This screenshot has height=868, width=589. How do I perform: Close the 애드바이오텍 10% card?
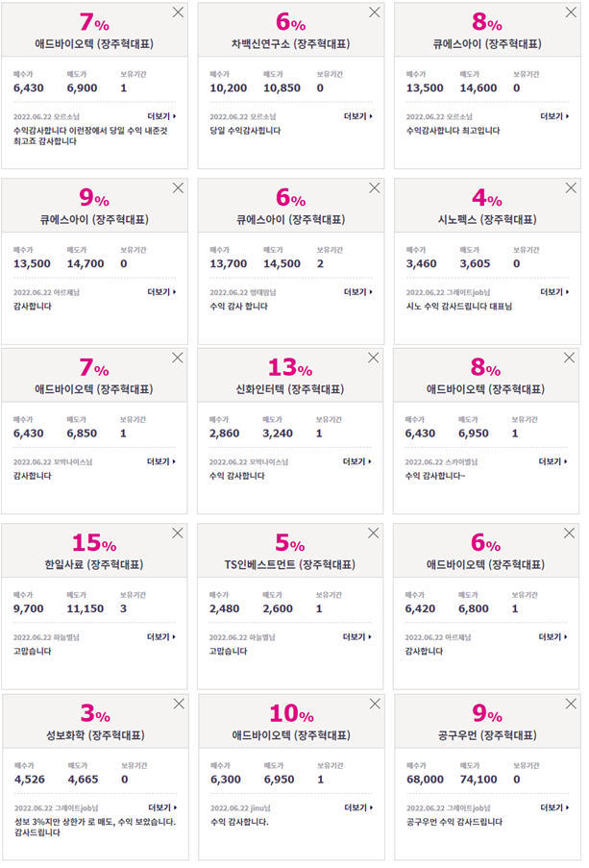(x=375, y=705)
